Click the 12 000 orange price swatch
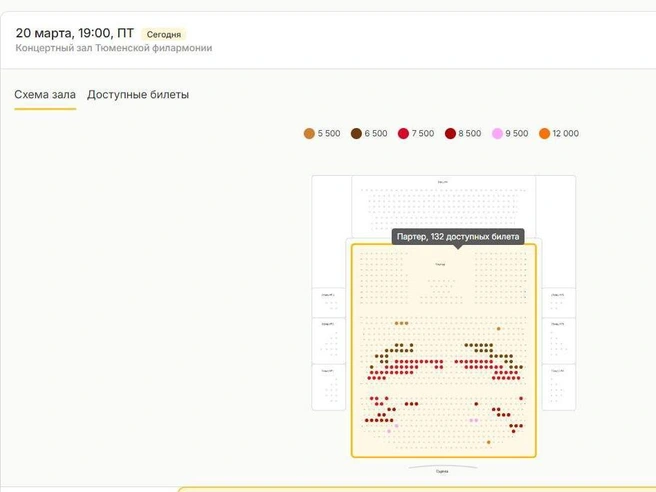The image size is (656, 492). pos(544,133)
